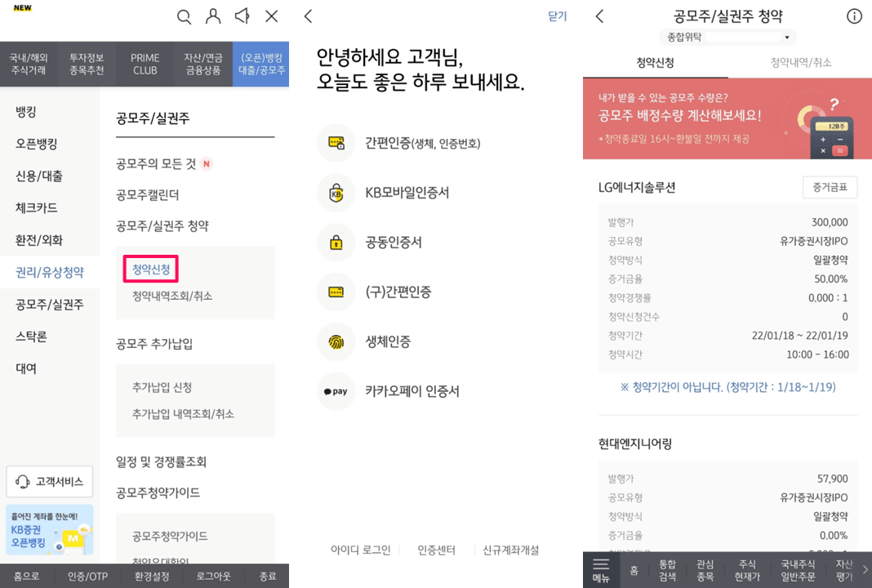The image size is (872, 588).
Task: Open the 공모주 추가납입 section
Action: tap(154, 344)
